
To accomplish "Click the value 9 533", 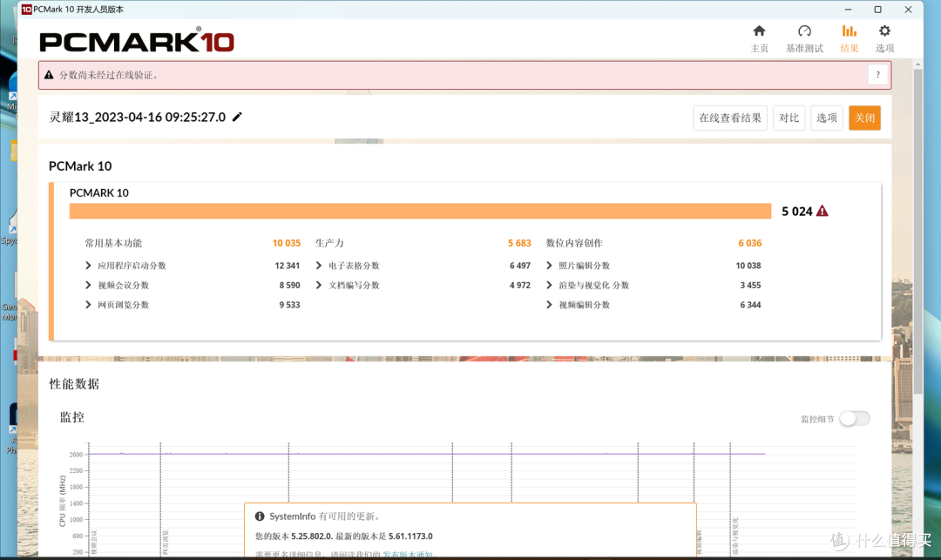I will [x=289, y=305].
